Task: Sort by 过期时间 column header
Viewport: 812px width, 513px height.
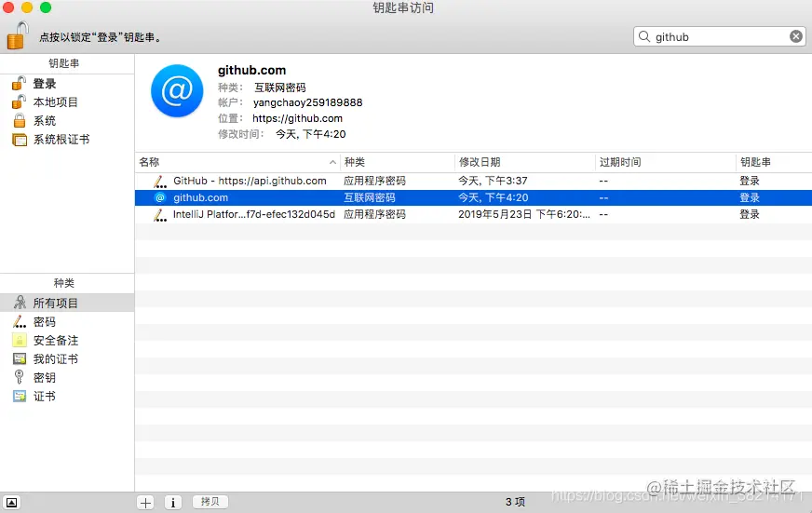Action: click(666, 162)
